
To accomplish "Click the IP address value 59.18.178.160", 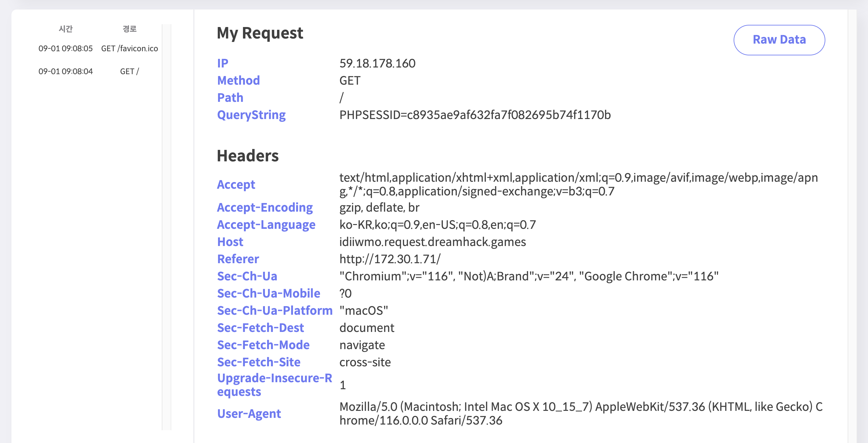I will click(377, 63).
